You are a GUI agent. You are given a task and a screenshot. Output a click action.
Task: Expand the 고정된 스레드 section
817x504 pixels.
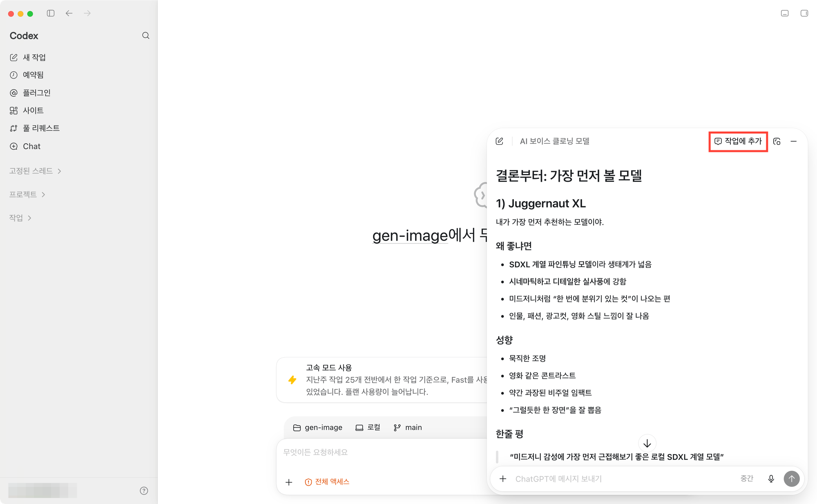[x=35, y=171]
